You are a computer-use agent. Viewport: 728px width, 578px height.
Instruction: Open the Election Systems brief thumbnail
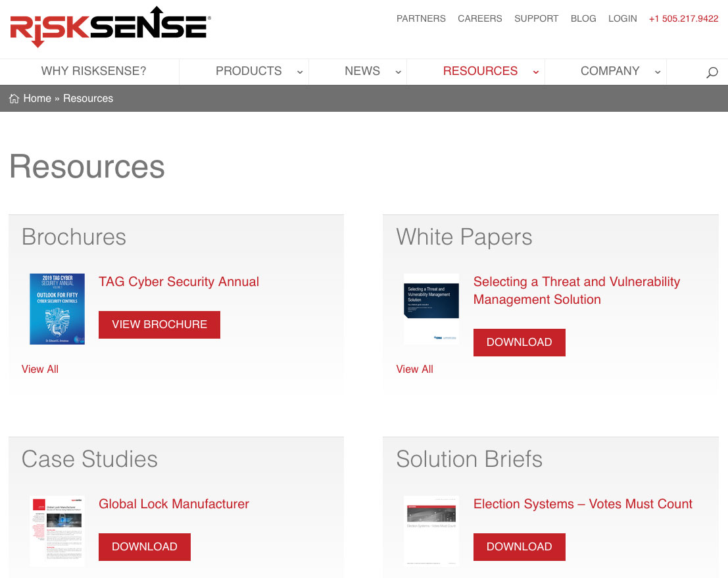pos(431,531)
